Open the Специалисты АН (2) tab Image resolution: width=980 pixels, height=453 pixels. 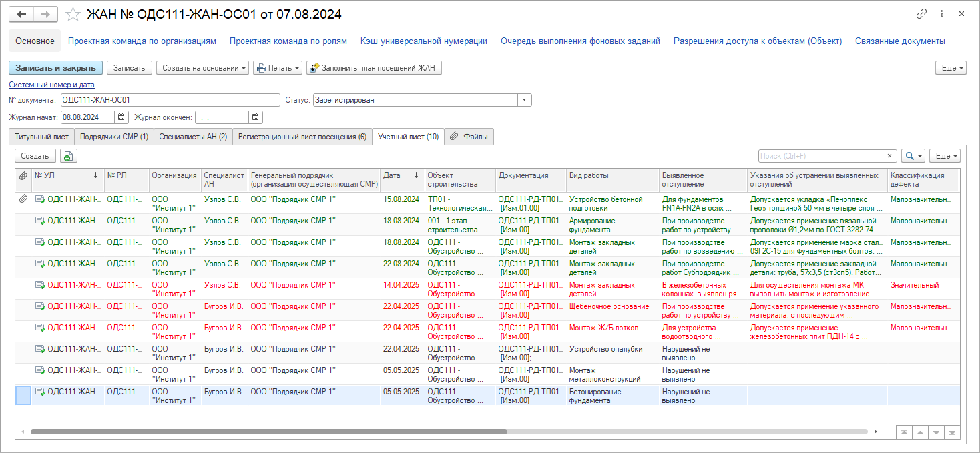click(x=193, y=137)
